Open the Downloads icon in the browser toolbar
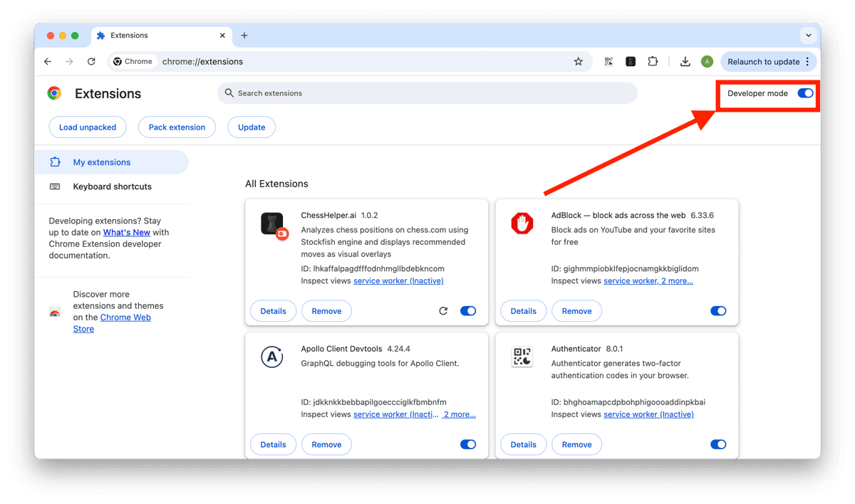The width and height of the screenshot is (855, 504). (685, 61)
